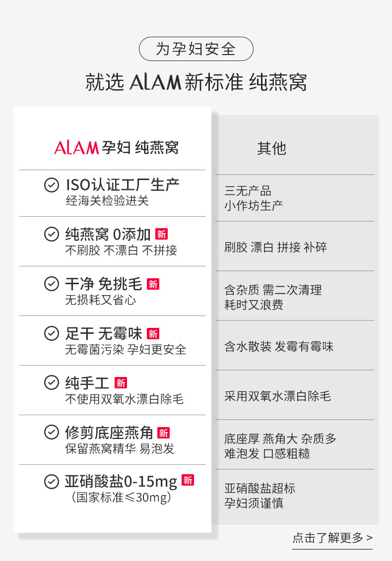
Task: Click the red 新 badge after 纯燕窝 0添加
Action: point(161,234)
